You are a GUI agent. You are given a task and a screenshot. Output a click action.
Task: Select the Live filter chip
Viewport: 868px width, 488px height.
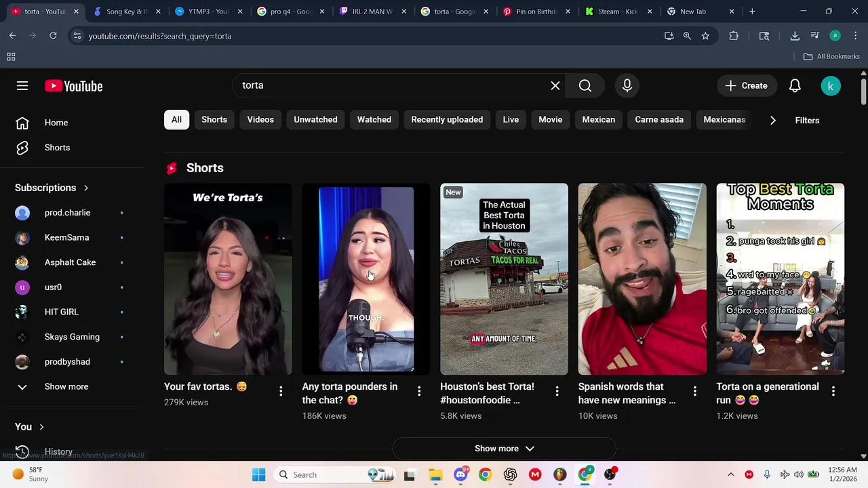click(511, 119)
